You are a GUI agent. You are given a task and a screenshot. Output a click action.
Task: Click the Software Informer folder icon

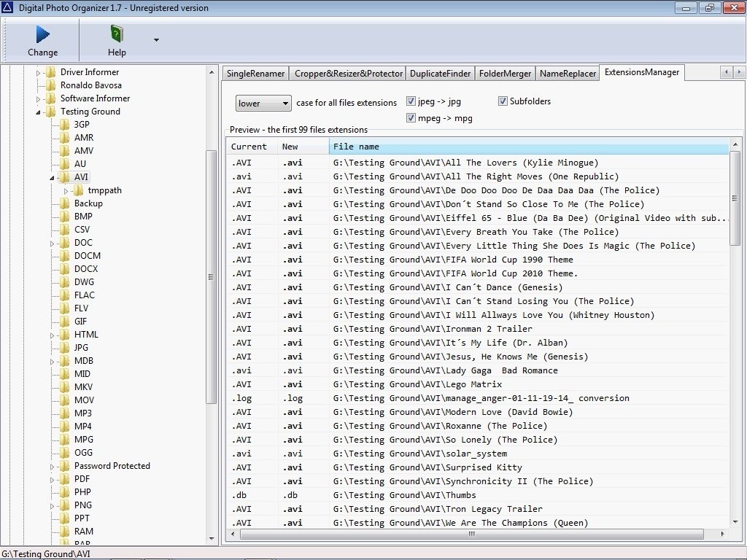pos(50,98)
